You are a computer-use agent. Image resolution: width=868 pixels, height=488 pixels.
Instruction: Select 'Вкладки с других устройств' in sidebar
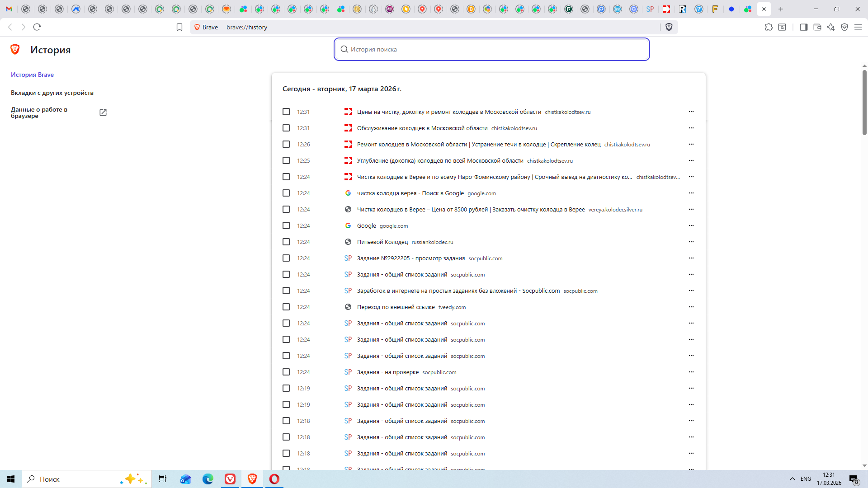click(52, 93)
